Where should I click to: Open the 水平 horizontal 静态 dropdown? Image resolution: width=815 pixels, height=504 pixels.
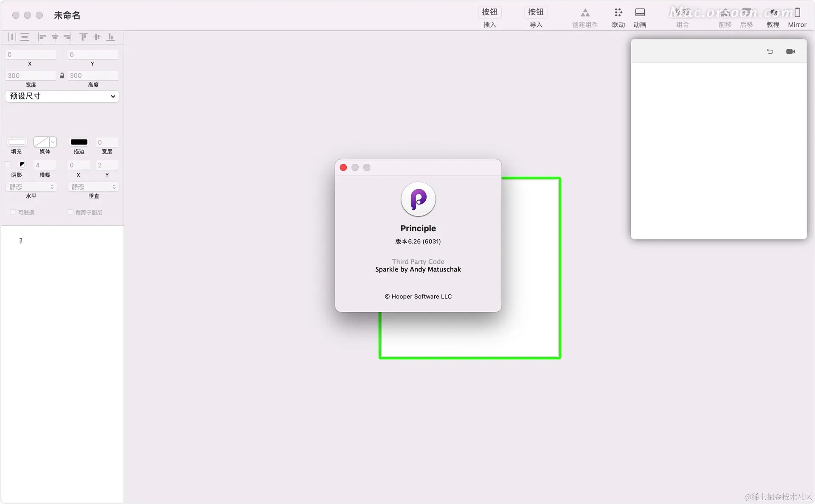[31, 187]
